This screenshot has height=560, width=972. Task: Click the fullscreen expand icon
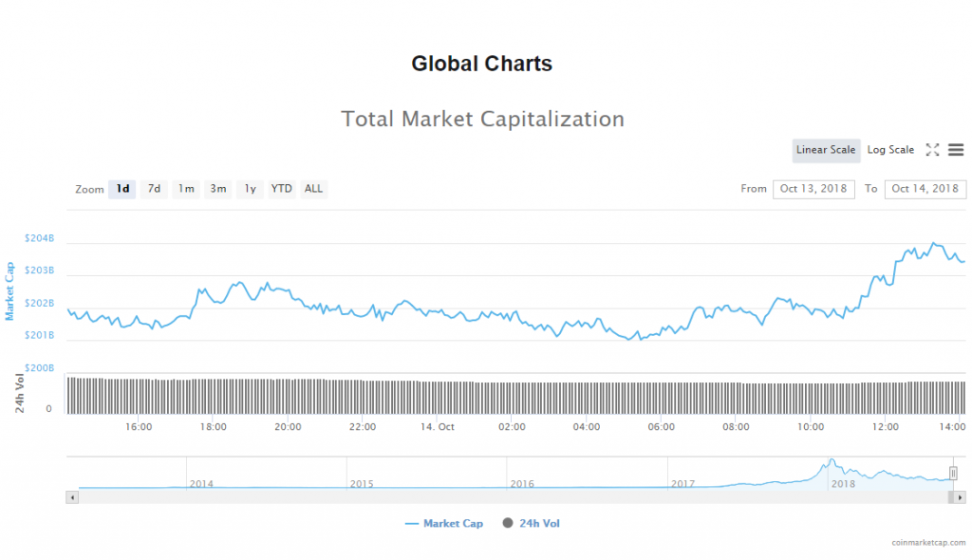(x=932, y=150)
